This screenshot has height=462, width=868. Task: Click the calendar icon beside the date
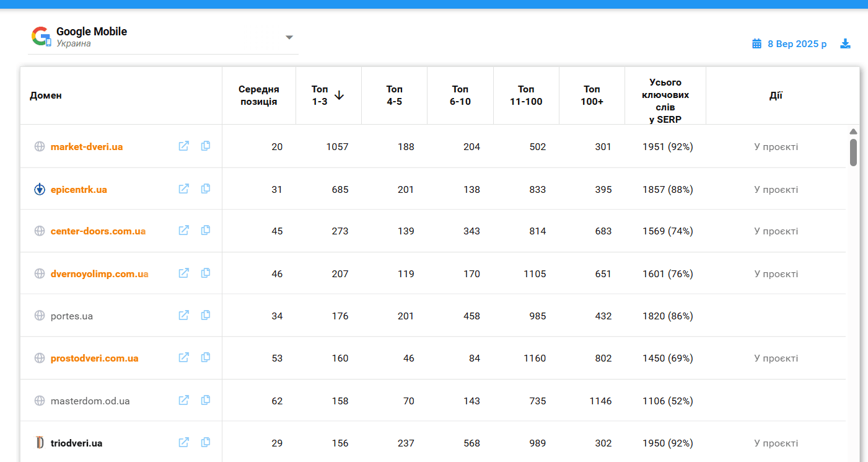click(756, 43)
